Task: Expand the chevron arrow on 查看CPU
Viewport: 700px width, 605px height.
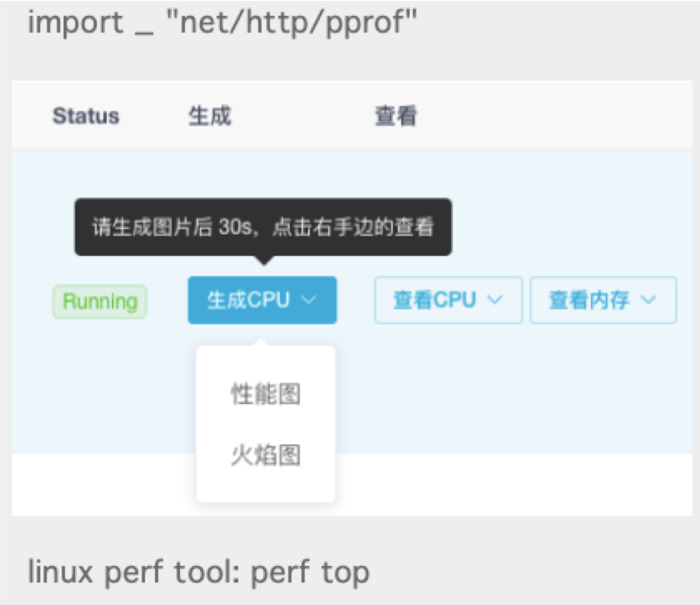Action: (x=495, y=300)
